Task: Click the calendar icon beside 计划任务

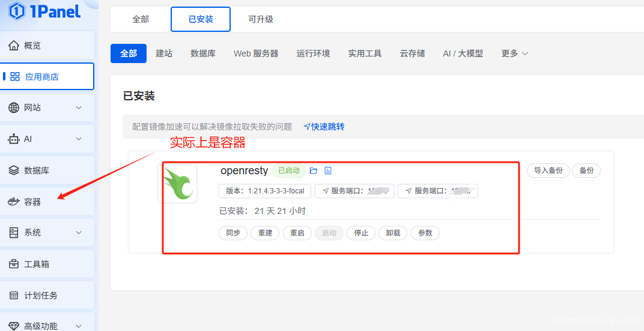Action: pyautogui.click(x=14, y=295)
